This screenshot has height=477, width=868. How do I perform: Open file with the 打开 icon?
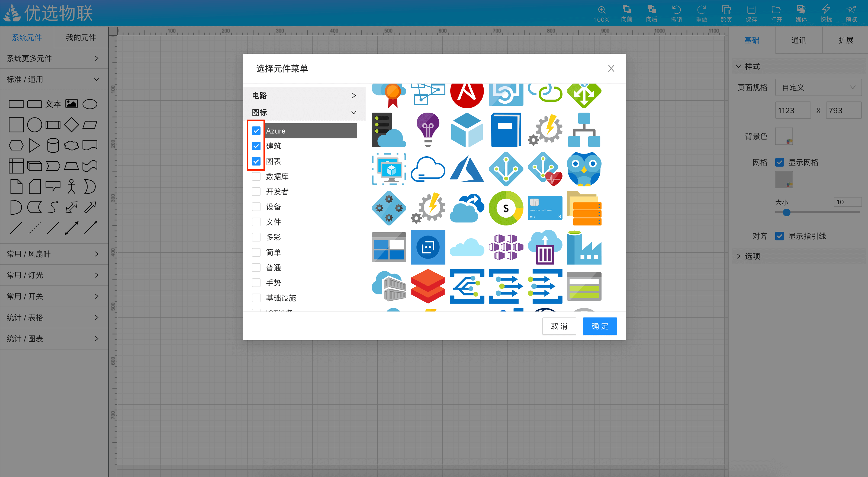pos(776,14)
